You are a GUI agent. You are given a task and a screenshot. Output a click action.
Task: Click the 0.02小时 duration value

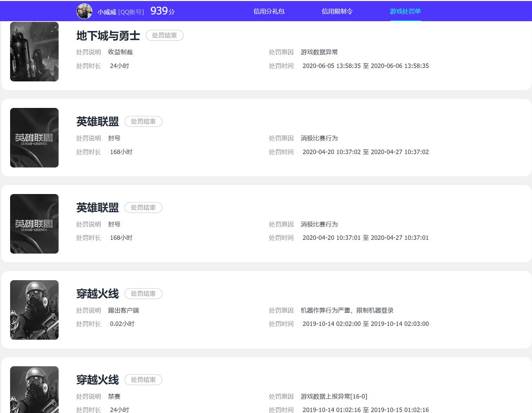point(122,324)
